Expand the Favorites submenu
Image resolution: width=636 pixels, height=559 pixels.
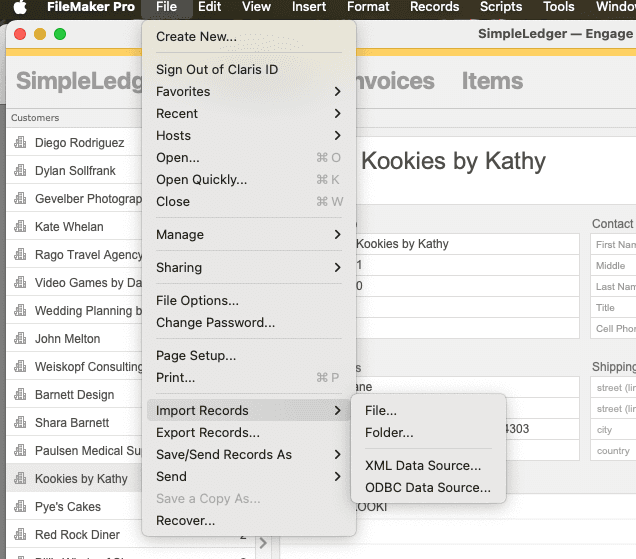click(249, 92)
